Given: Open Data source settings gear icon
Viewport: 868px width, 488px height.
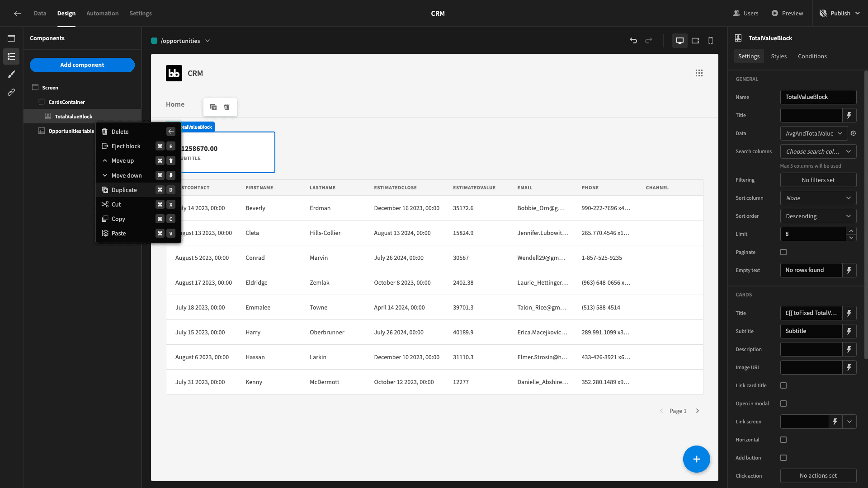Looking at the screenshot, I should pyautogui.click(x=854, y=133).
